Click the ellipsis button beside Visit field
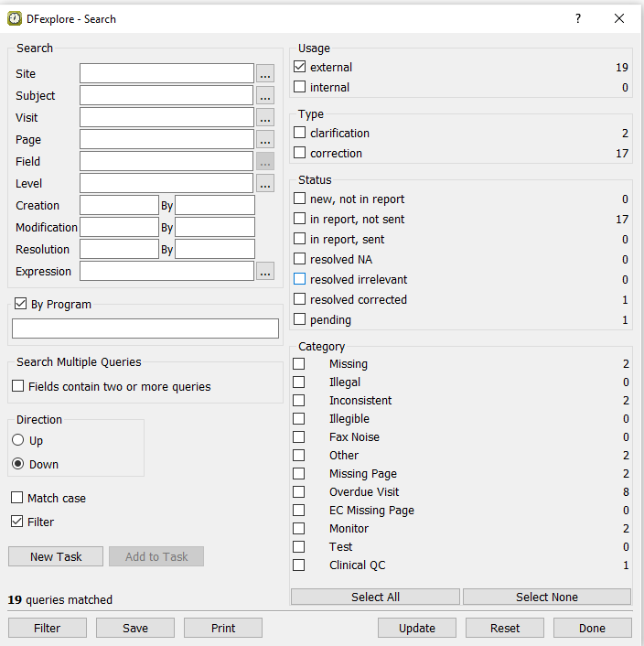This screenshot has width=644, height=646. (265, 118)
